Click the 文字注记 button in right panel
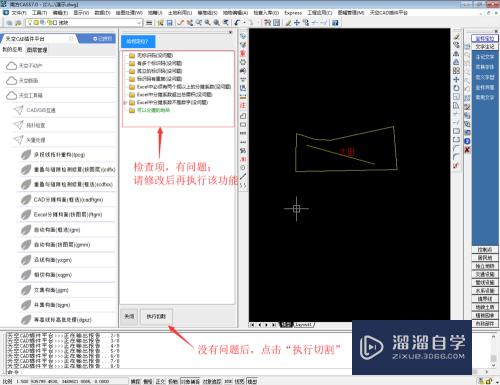Viewport: 500px width, 385px height. (485, 47)
